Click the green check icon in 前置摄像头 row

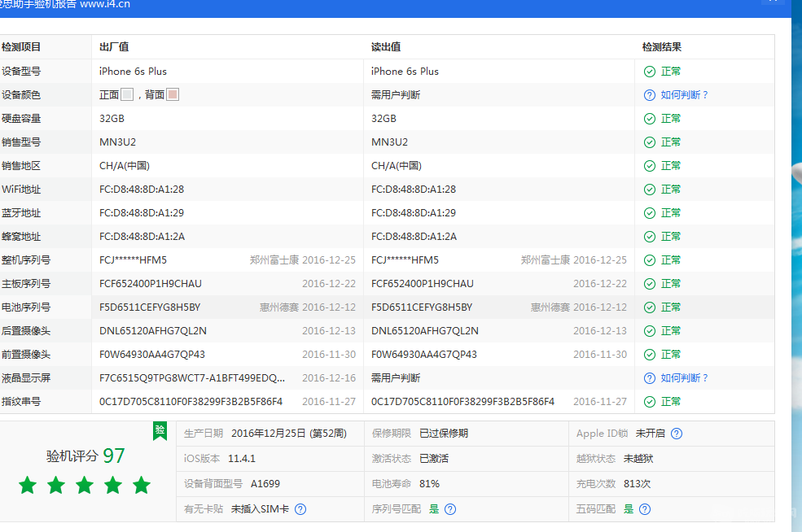pos(650,355)
